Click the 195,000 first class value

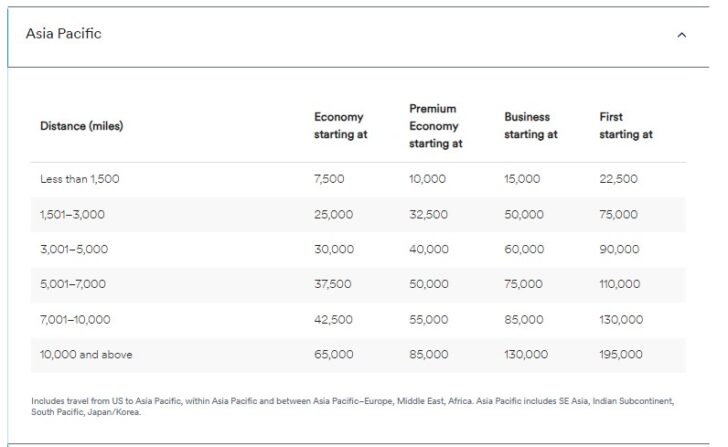tap(621, 355)
